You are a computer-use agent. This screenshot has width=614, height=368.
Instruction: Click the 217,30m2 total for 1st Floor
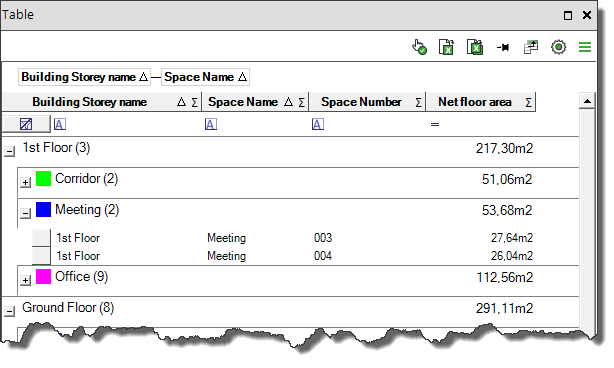click(x=504, y=148)
